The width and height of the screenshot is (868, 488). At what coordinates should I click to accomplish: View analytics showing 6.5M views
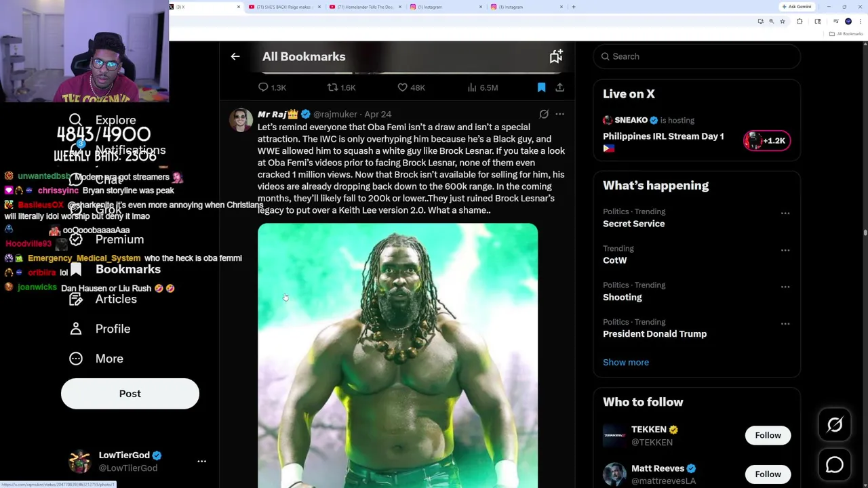coord(483,87)
